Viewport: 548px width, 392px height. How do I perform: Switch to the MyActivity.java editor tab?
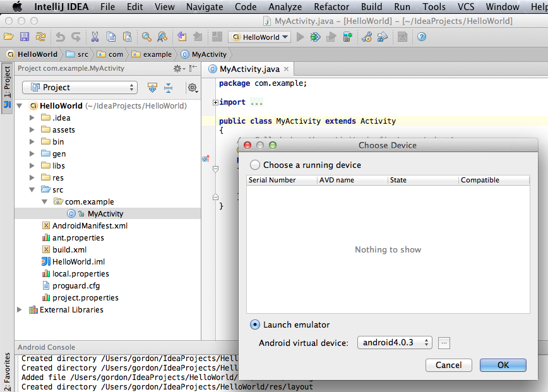point(248,69)
